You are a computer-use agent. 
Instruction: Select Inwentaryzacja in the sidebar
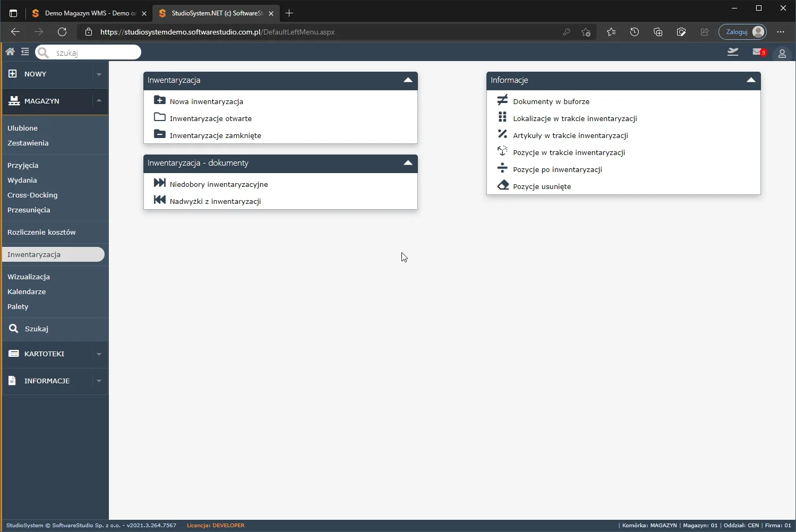click(x=53, y=254)
